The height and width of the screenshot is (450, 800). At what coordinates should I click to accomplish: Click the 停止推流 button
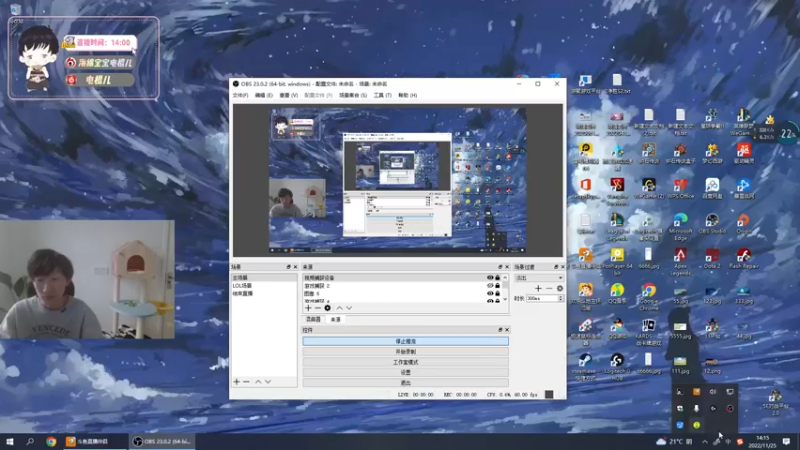[406, 341]
